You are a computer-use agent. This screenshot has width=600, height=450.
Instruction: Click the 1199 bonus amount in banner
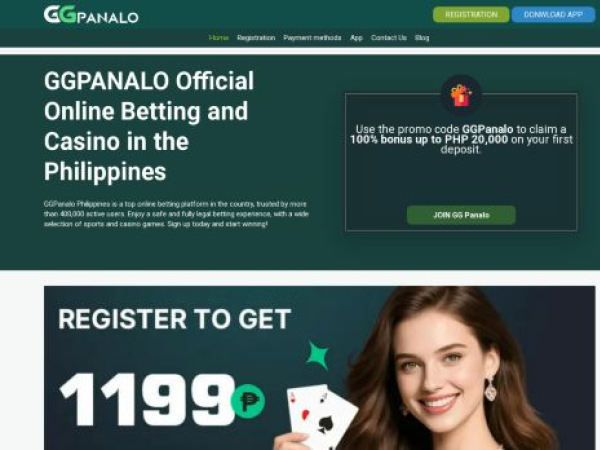tap(147, 400)
